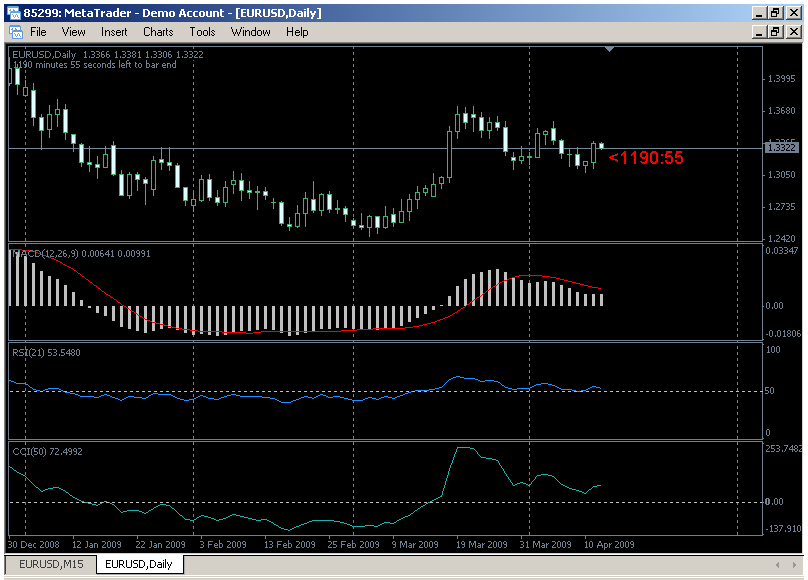This screenshot has width=808, height=580.
Task: Open the Charts menu
Action: coord(157,31)
